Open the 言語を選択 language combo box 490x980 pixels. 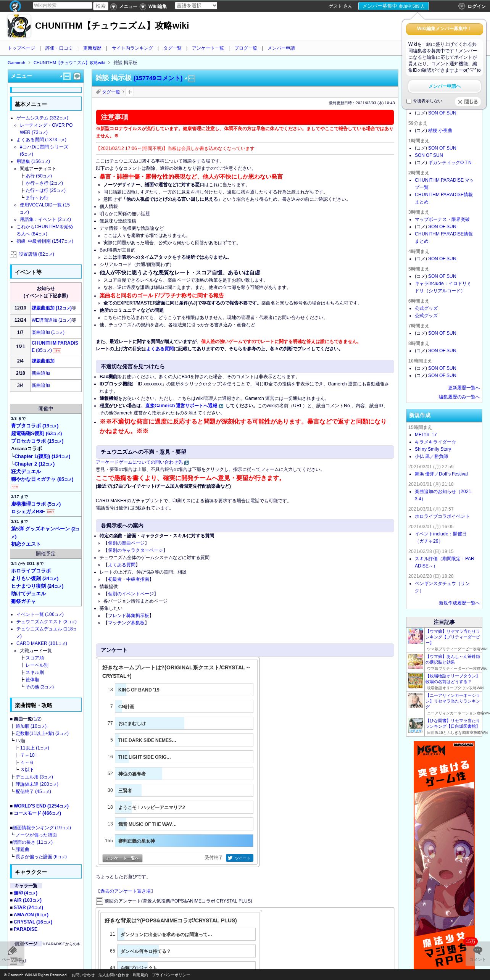196,6
